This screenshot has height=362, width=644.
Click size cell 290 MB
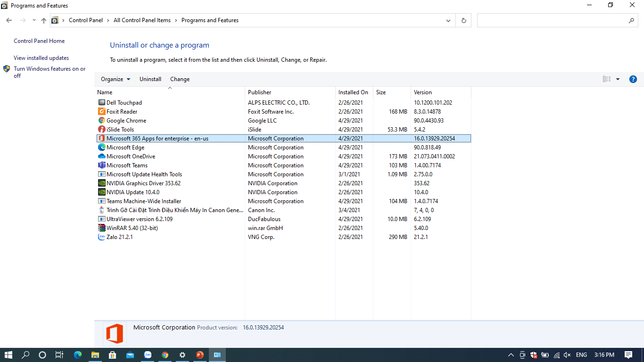tap(398, 237)
